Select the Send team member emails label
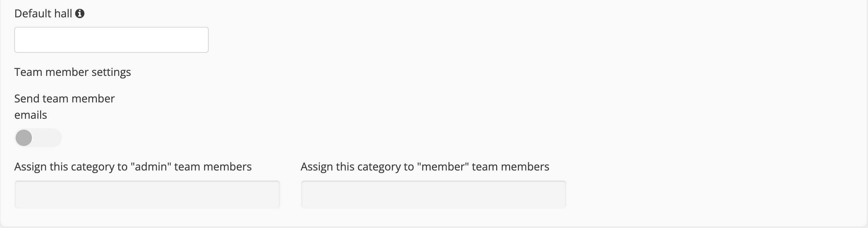 (65, 107)
